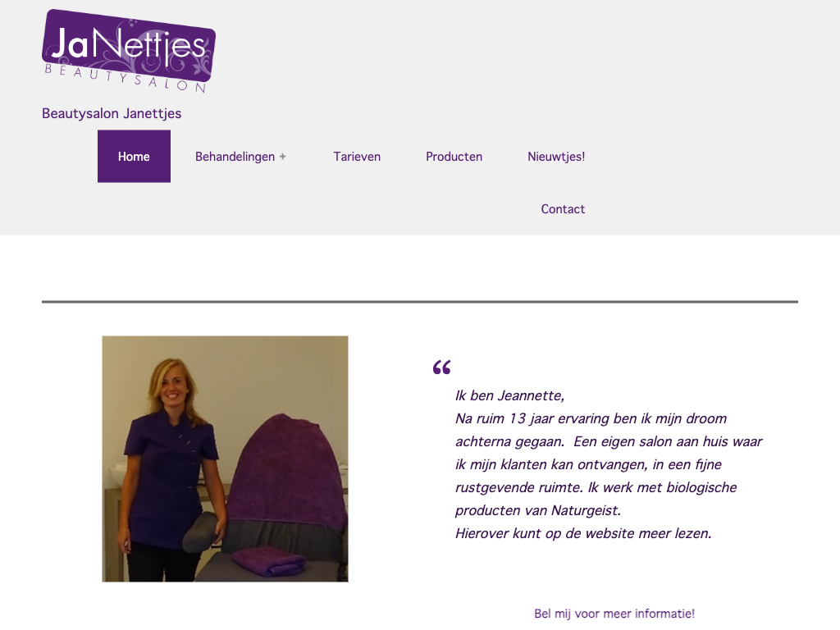Open the Contact page link
840x630 pixels.
pyautogui.click(x=563, y=209)
